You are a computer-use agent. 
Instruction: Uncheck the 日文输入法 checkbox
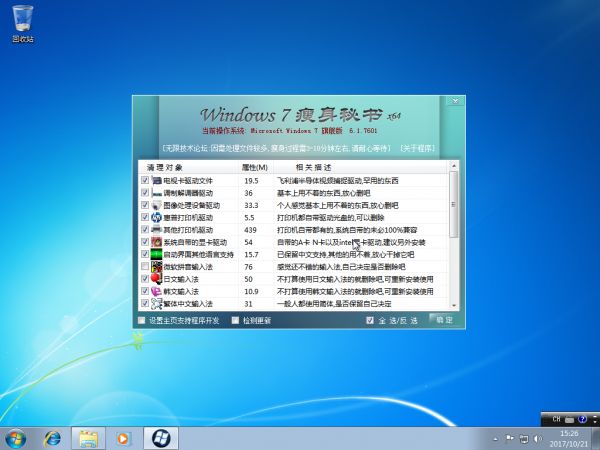[x=145, y=278]
